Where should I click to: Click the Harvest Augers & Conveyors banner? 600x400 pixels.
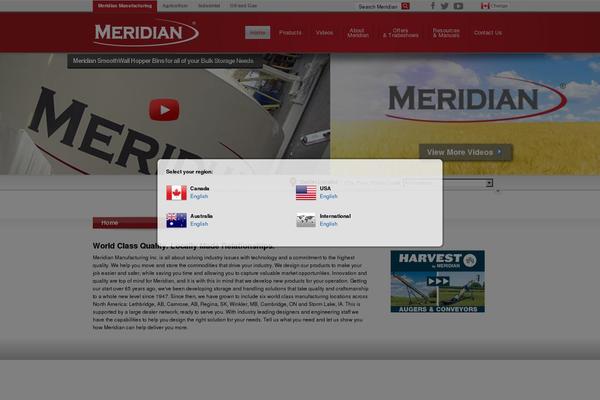437,281
